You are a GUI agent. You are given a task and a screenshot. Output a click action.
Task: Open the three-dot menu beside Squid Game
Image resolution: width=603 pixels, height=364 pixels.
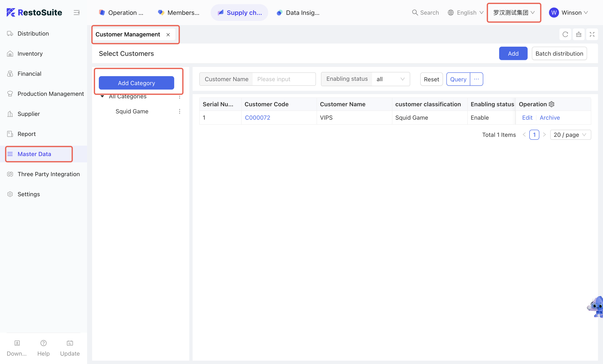click(x=180, y=111)
